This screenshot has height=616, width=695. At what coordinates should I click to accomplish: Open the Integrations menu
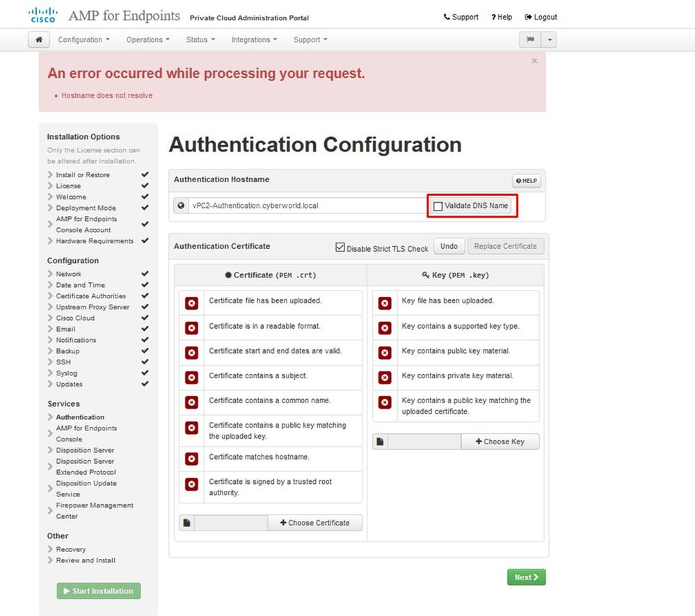click(x=254, y=40)
